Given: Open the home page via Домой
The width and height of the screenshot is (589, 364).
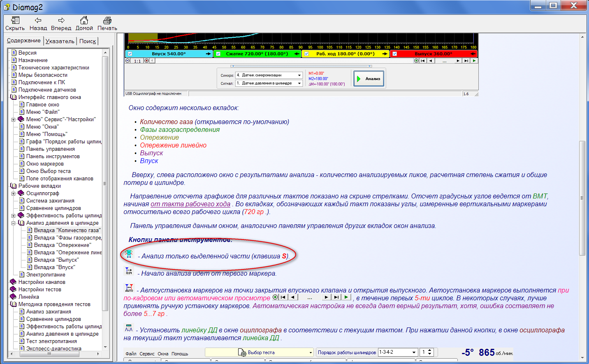Looking at the screenshot, I should [x=84, y=20].
